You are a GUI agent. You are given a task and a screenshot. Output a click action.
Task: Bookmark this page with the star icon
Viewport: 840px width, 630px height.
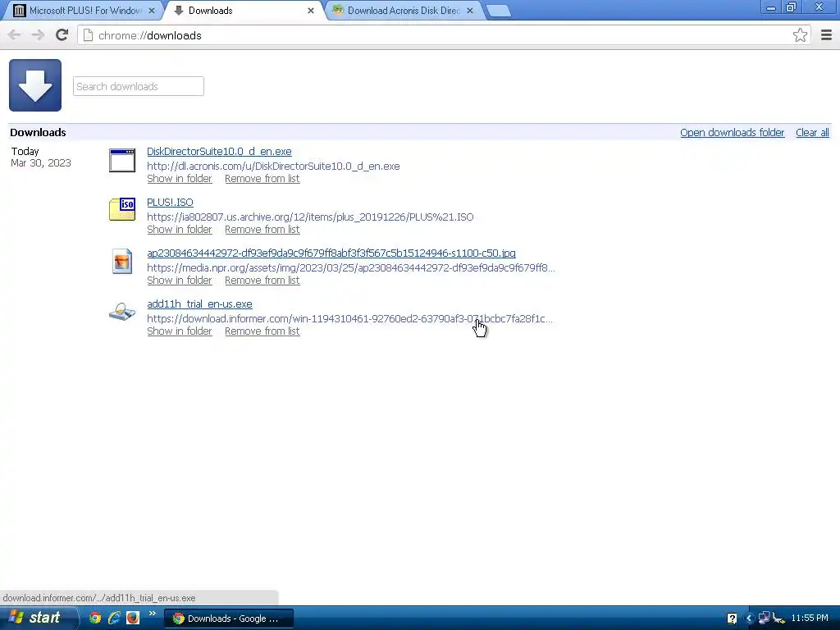click(x=800, y=35)
